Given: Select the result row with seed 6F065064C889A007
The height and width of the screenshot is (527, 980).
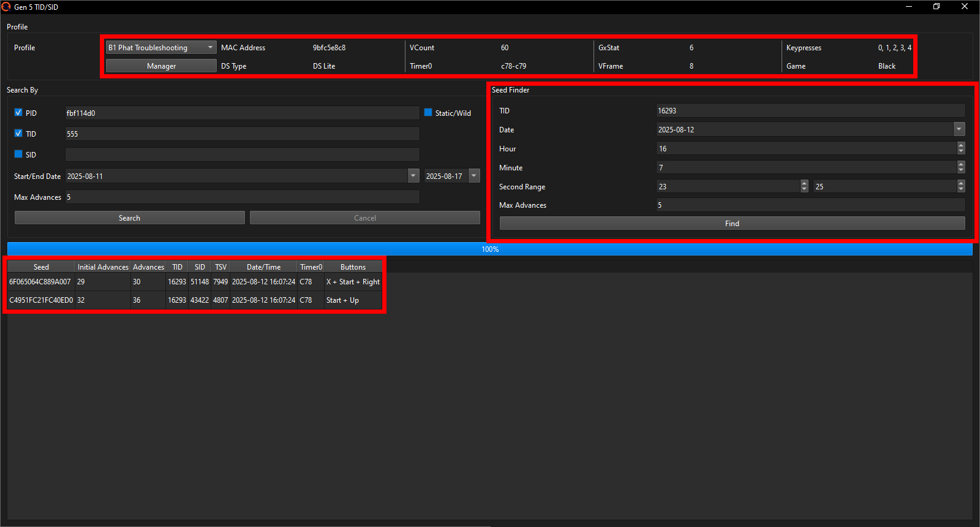Looking at the screenshot, I should [40, 282].
